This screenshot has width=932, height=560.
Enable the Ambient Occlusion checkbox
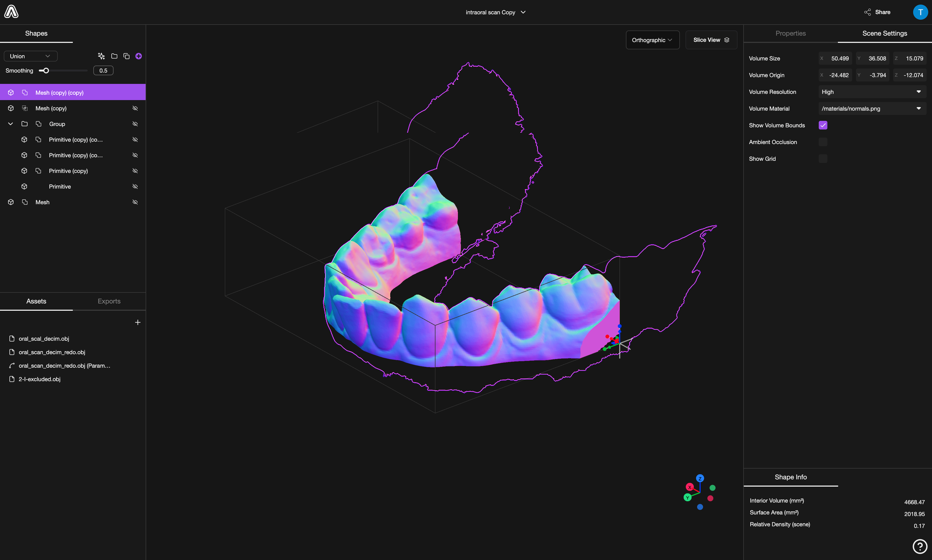click(823, 141)
